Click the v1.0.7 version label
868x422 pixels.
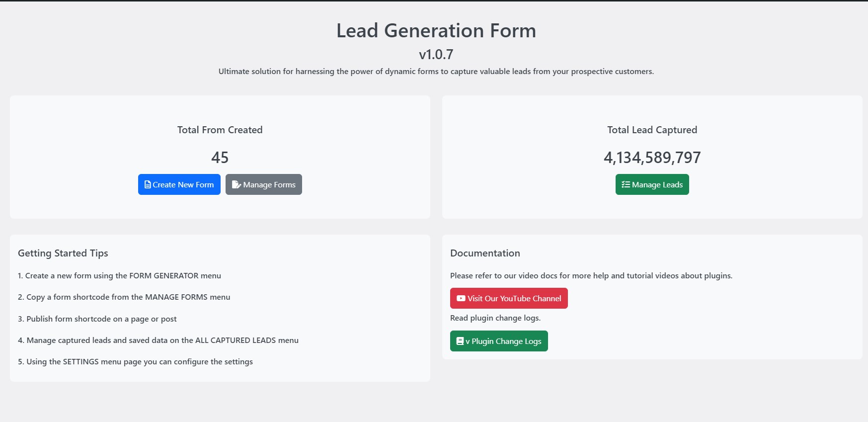coord(436,54)
